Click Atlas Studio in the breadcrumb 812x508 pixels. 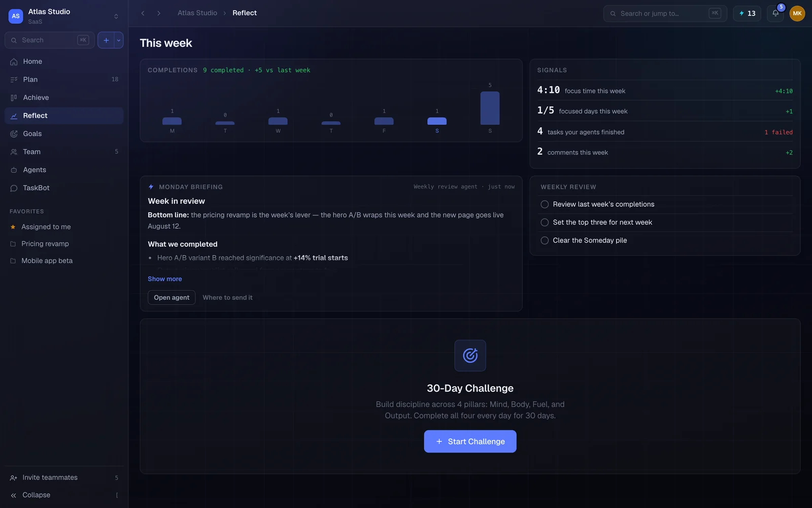[197, 13]
